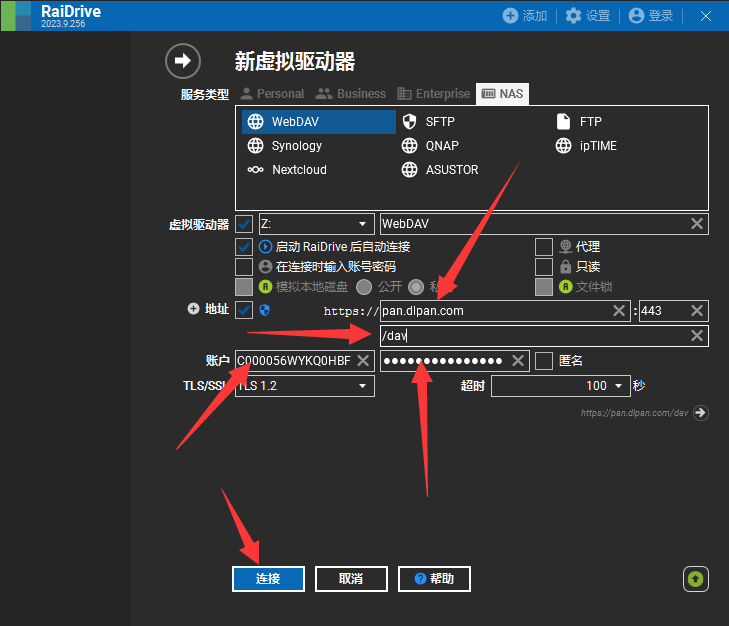The image size is (729, 626).
Task: Select the FTP service type
Action: tap(579, 122)
